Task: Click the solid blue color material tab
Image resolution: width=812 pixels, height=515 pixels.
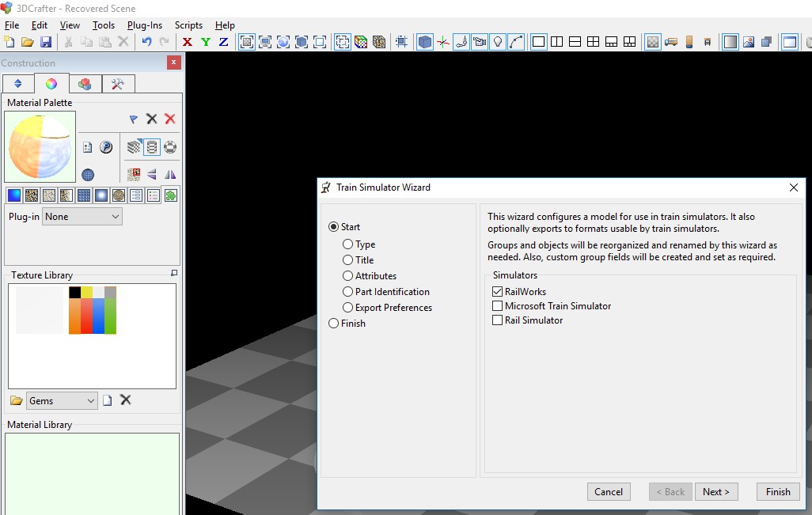Action: [14, 195]
